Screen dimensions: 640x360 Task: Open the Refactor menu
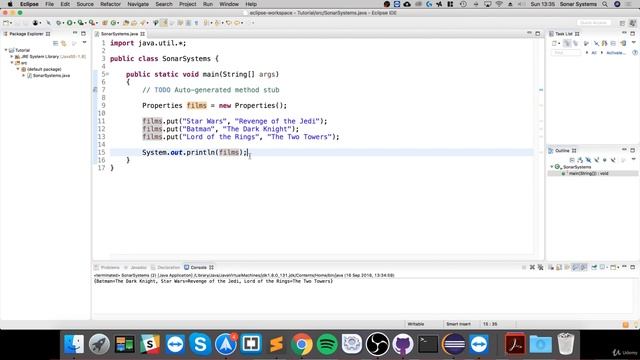(110, 4)
